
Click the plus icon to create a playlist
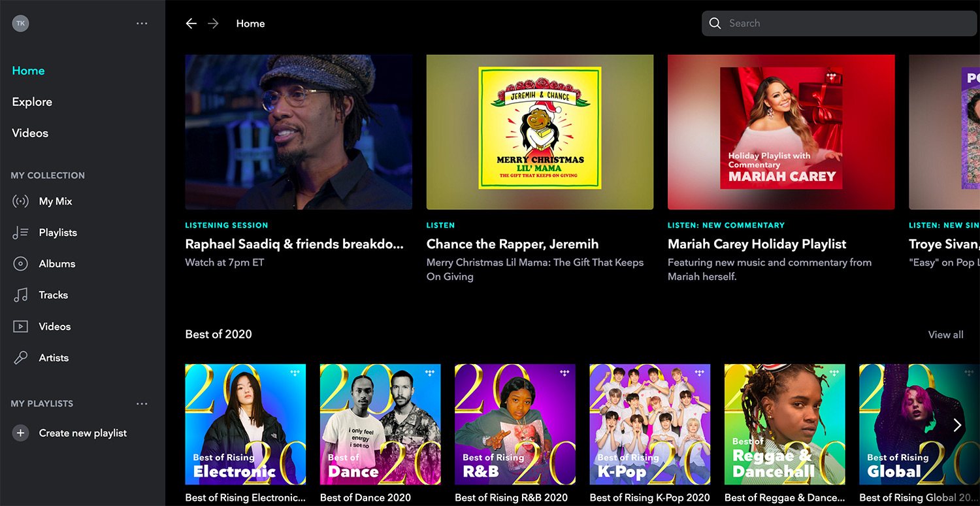[x=20, y=432]
